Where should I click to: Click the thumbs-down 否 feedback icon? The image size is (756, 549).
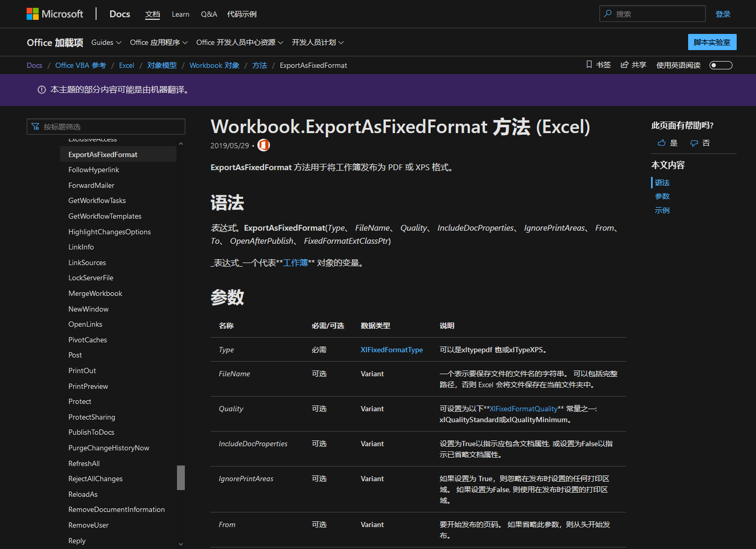[694, 143]
